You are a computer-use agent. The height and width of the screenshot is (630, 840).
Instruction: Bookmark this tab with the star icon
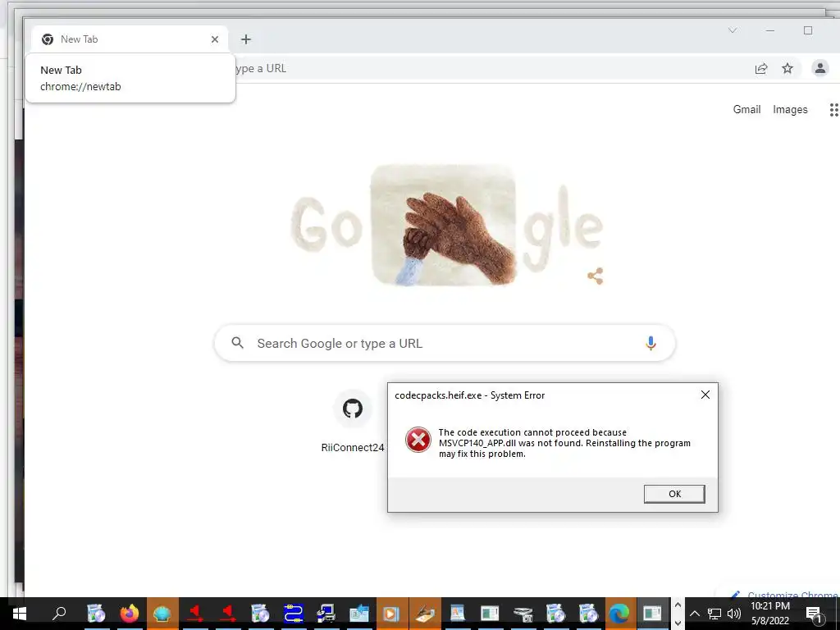787,68
